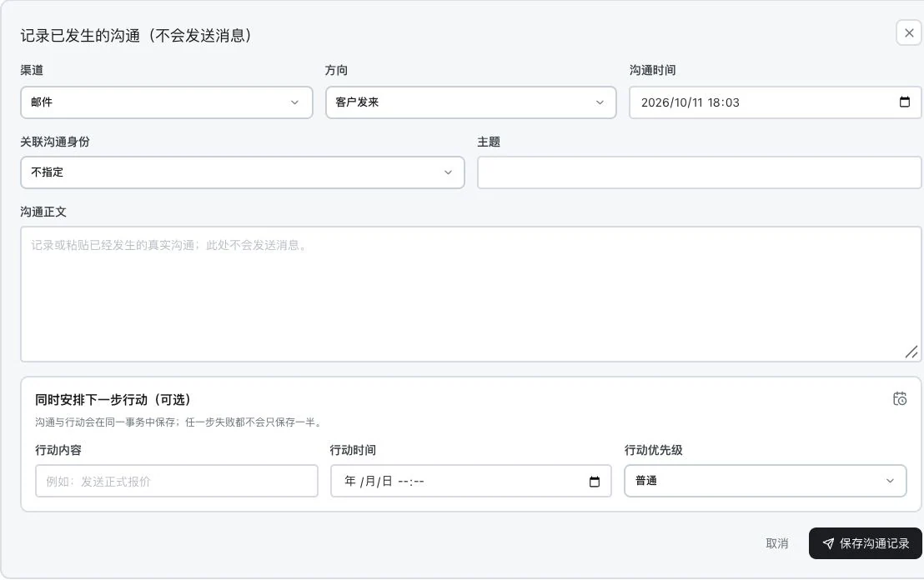
Task: Click the 关联沟通身份 label
Action: [x=55, y=142]
